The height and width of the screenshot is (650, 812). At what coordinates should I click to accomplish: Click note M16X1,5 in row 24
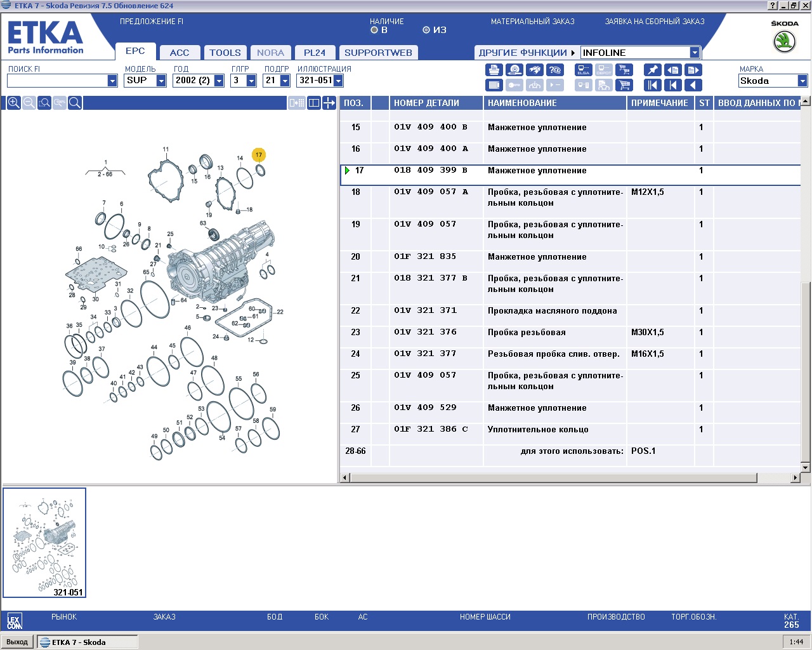(x=648, y=354)
